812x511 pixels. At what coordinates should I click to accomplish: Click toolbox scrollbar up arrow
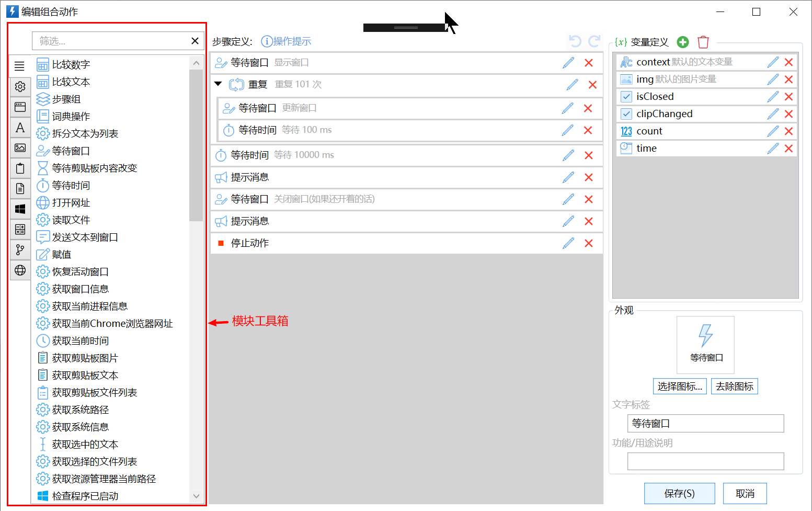coord(197,63)
